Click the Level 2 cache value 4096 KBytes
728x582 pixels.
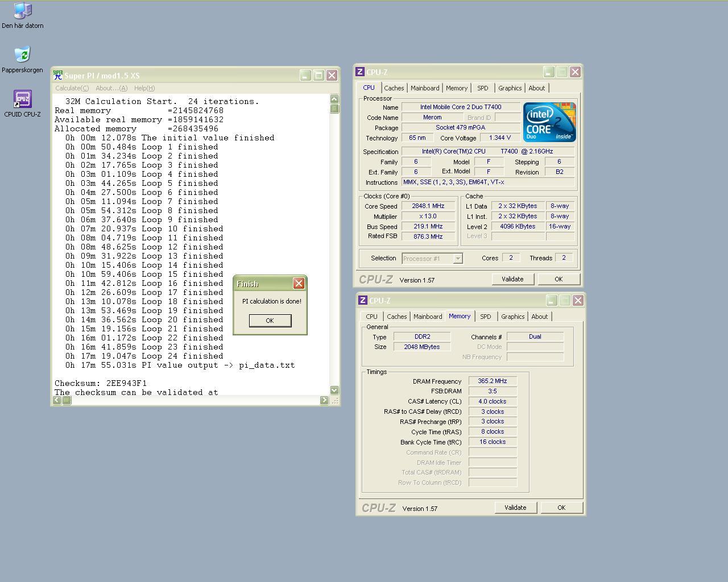pos(518,226)
